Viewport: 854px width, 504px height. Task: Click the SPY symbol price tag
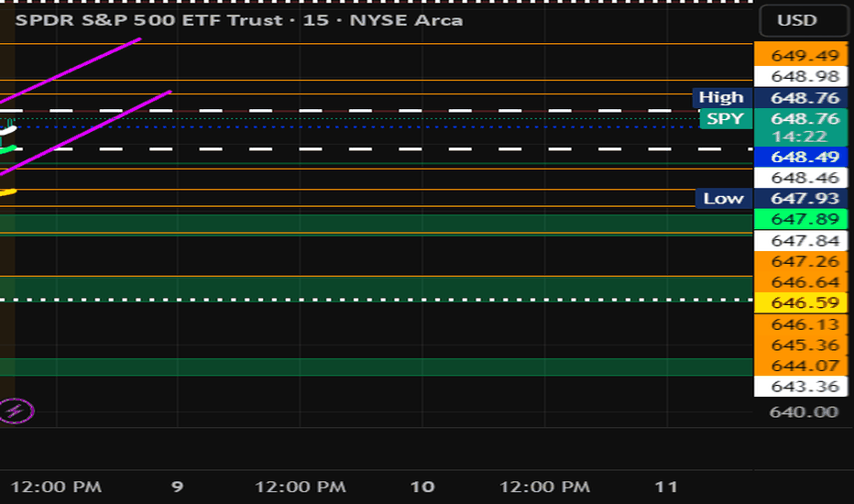(x=725, y=118)
